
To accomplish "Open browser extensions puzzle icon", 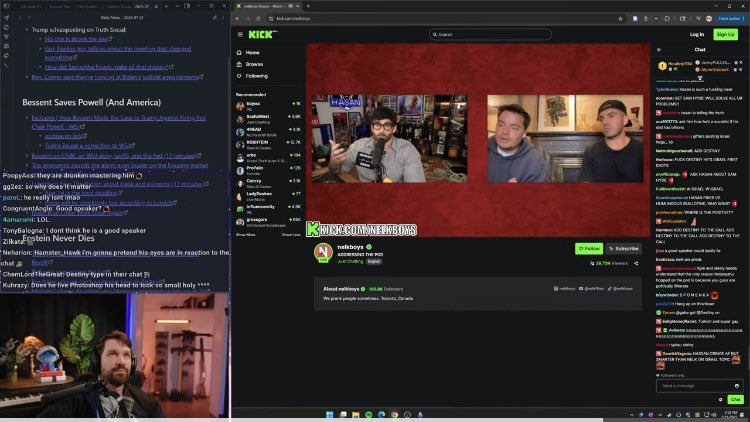I will pos(667,19).
